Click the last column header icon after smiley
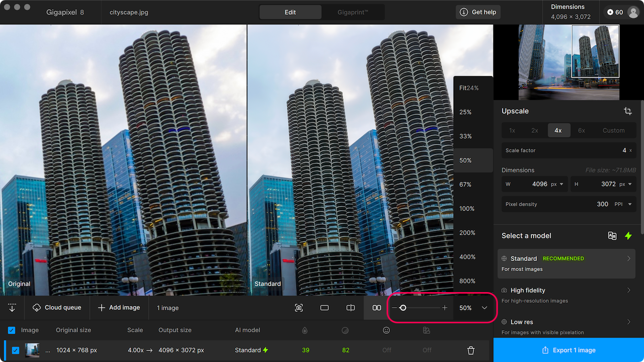 (x=427, y=330)
